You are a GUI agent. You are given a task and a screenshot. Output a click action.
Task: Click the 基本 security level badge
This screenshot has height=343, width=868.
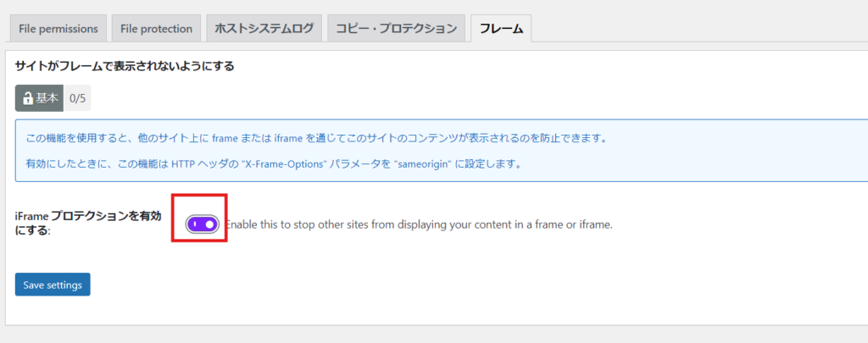(40, 98)
